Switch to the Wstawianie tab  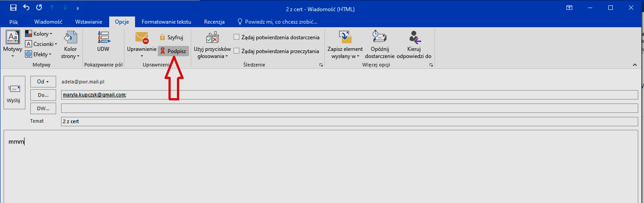(88, 22)
